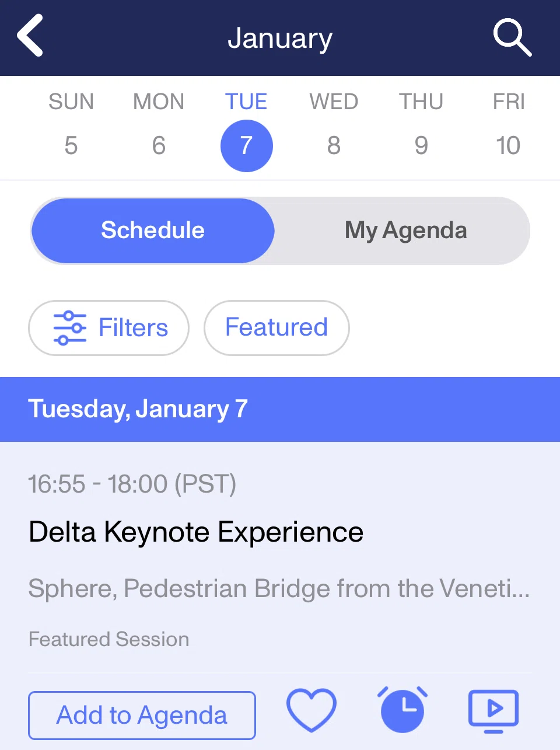Image resolution: width=560 pixels, height=750 pixels.
Task: Open the Delta Keynote Experience session
Action: 196,532
